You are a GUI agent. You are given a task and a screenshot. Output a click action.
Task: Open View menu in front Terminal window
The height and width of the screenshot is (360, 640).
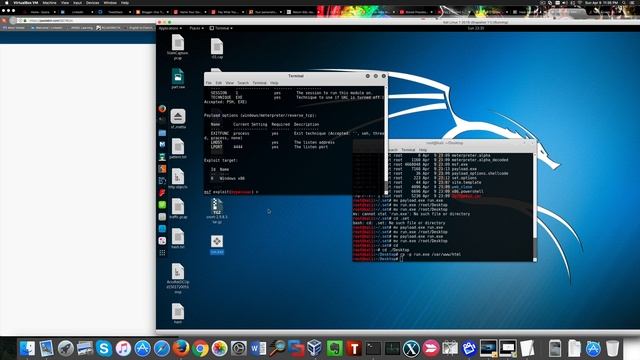click(230, 83)
